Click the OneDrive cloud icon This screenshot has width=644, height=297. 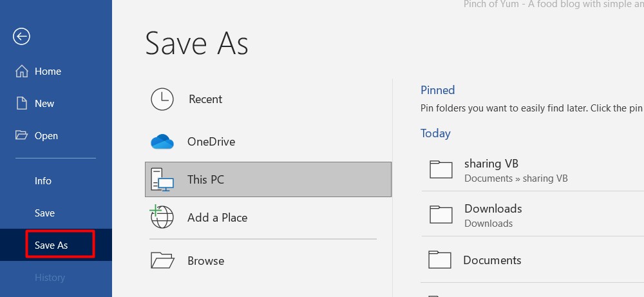(162, 142)
